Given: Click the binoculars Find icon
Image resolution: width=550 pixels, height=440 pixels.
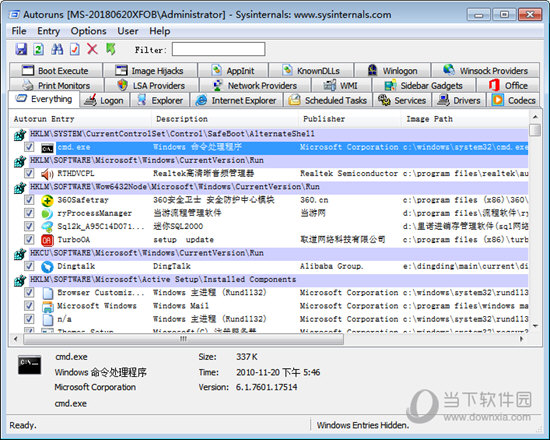Looking at the screenshot, I should 57,49.
